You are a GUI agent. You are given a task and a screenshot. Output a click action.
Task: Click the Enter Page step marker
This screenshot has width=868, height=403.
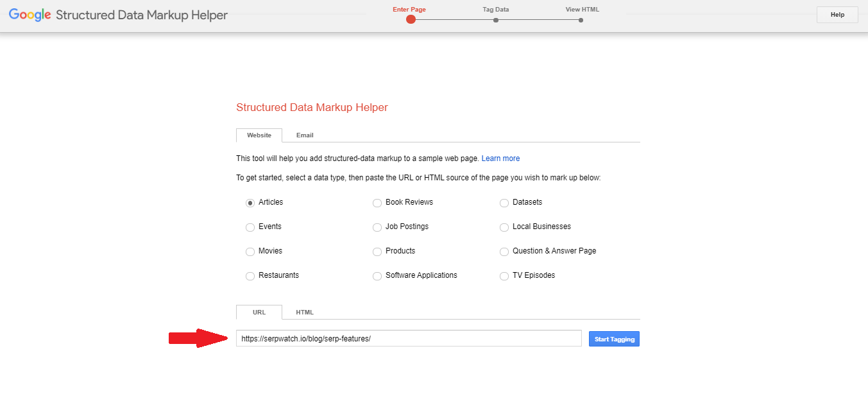[x=411, y=19]
